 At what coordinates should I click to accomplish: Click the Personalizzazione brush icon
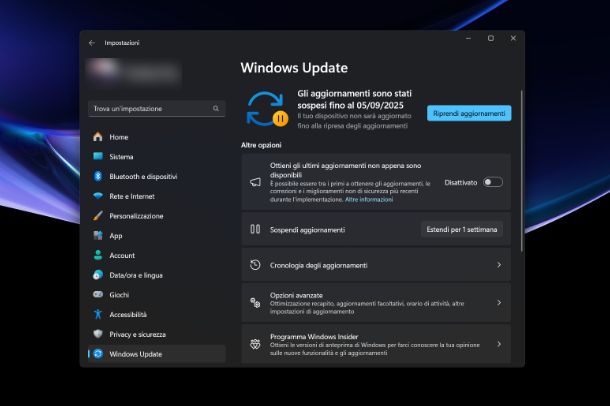coord(98,216)
